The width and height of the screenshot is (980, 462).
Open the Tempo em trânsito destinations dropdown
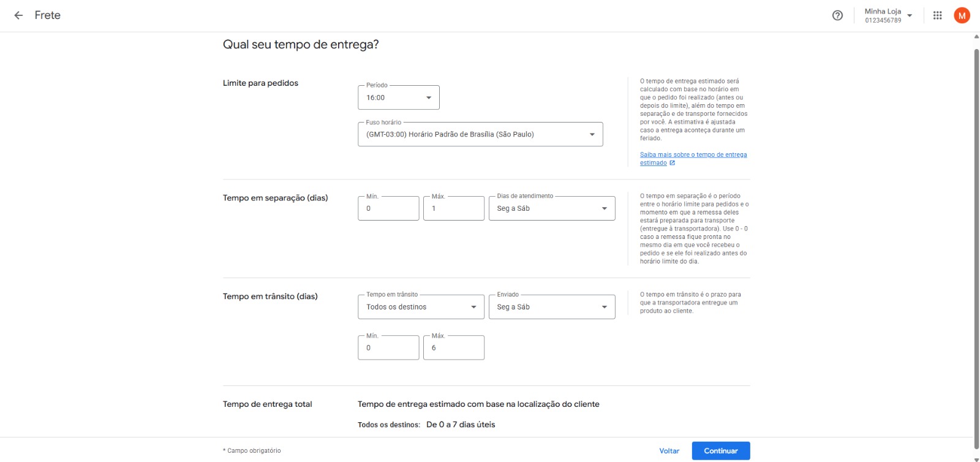pyautogui.click(x=421, y=307)
